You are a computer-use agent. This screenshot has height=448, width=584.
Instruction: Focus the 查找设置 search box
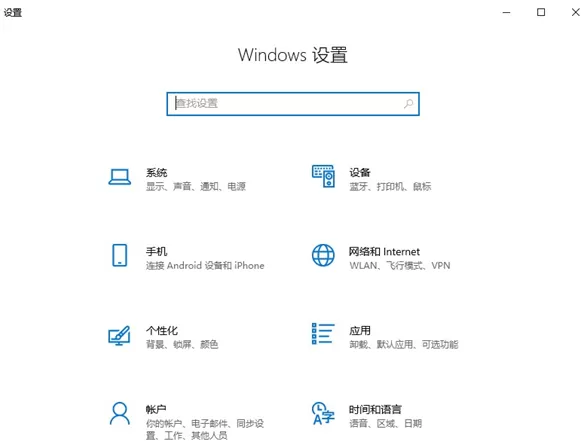293,104
